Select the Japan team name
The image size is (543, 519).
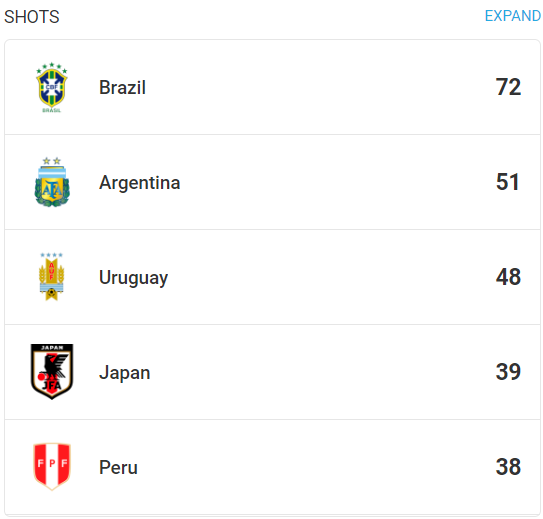(125, 373)
